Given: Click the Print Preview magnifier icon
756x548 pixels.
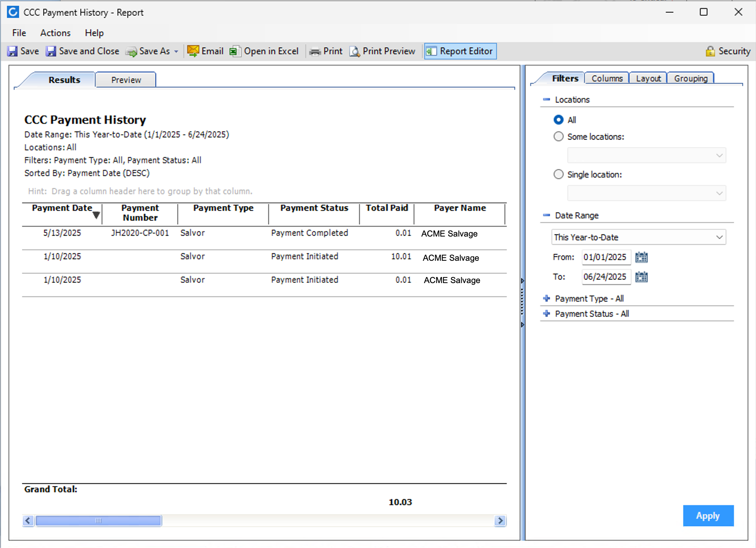Looking at the screenshot, I should [x=355, y=51].
